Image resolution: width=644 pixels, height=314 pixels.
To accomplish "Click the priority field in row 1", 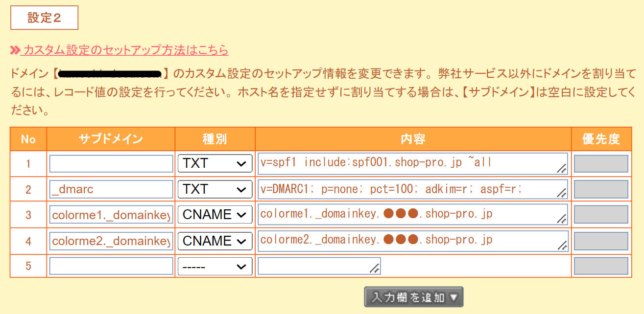I will pyautogui.click(x=601, y=164).
